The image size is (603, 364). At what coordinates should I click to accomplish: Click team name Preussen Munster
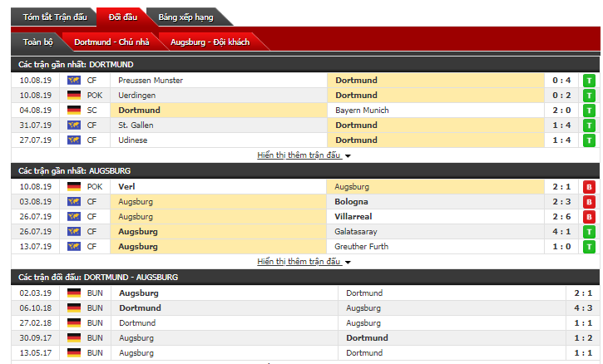(151, 81)
